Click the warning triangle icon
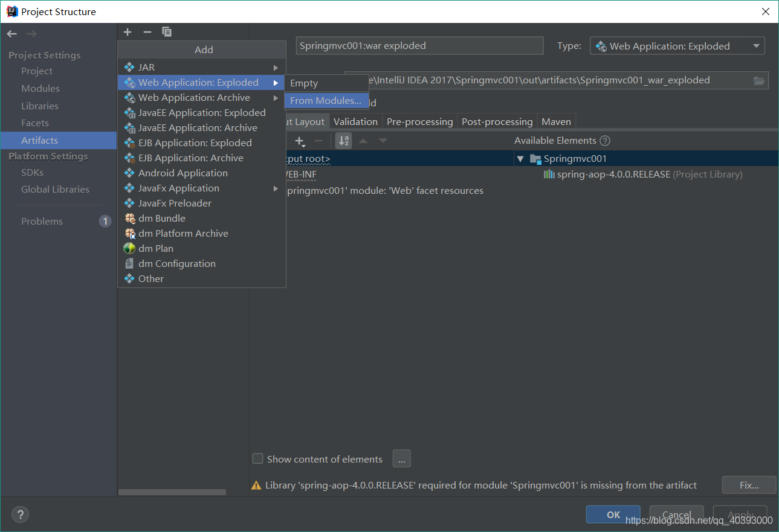This screenshot has height=532, width=779. coord(257,486)
